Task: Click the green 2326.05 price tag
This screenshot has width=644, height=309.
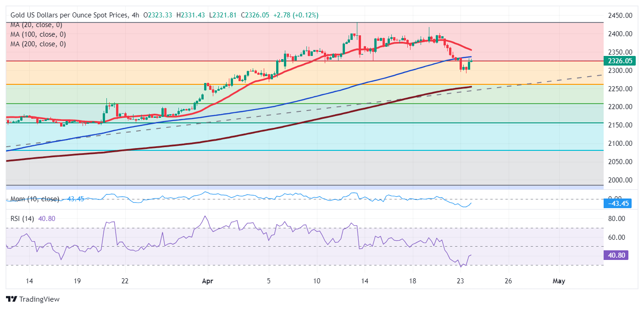Action: (x=620, y=61)
